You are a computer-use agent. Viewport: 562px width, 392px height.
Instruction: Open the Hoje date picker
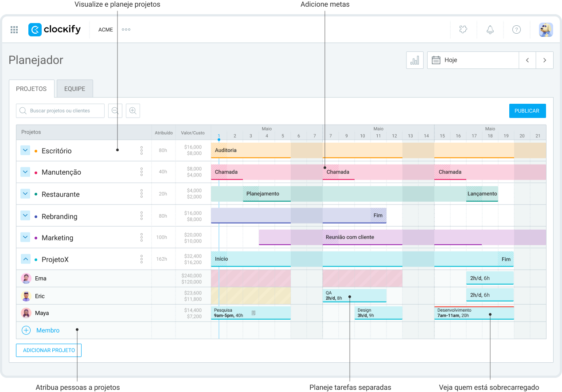473,60
